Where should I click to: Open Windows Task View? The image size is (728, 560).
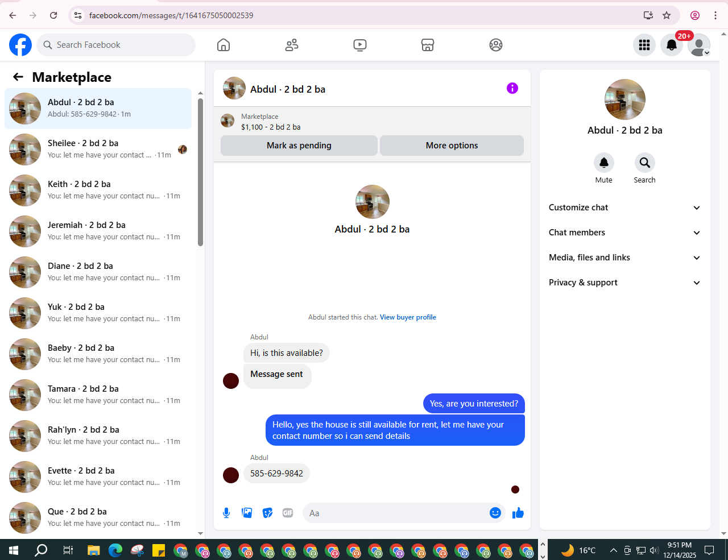tap(68, 550)
